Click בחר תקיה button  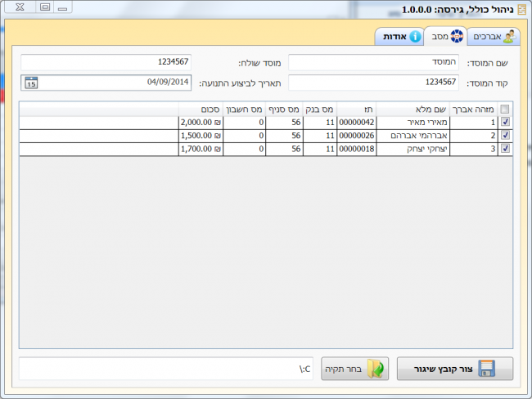pos(355,369)
